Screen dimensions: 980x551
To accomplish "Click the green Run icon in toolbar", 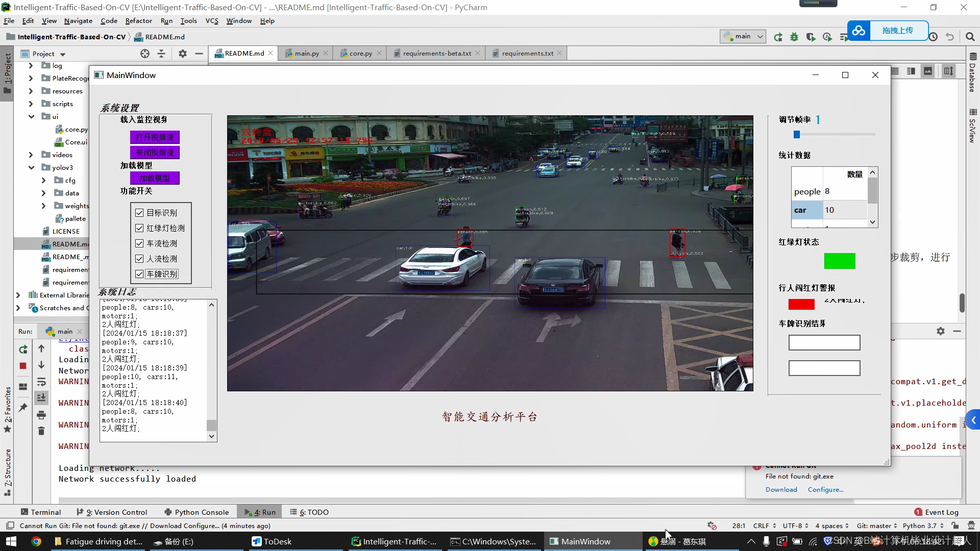I will tap(778, 37).
